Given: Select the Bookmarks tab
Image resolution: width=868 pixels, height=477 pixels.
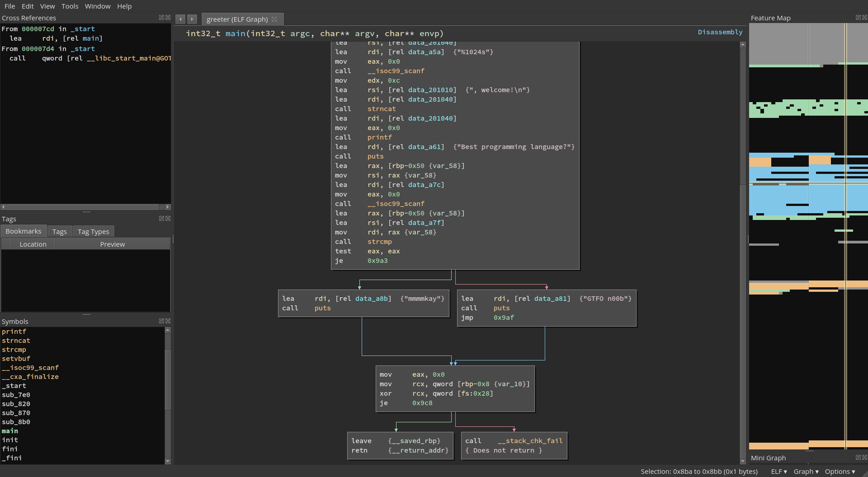Looking at the screenshot, I should 24,231.
